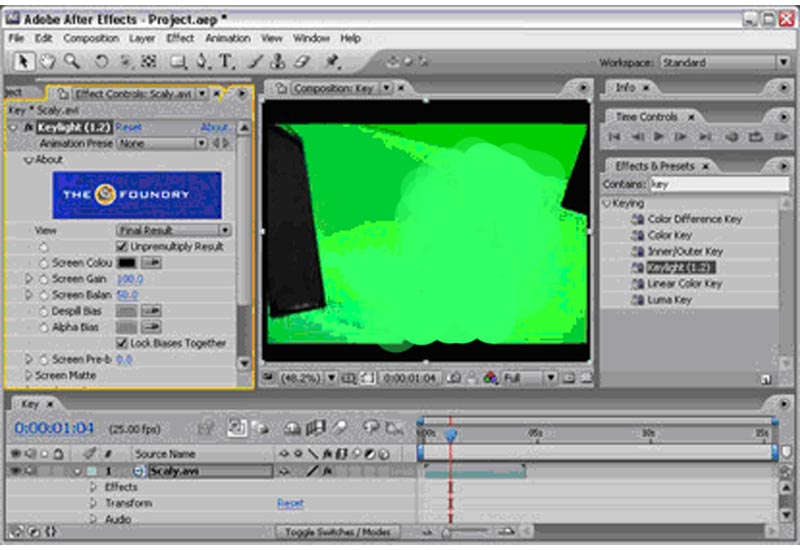800x550 pixels.
Task: Click the Despill Bias eyedropper
Action: pos(152,311)
